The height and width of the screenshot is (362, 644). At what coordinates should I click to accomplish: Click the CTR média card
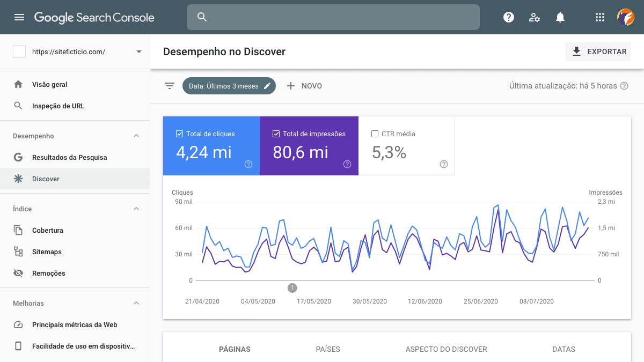(407, 146)
